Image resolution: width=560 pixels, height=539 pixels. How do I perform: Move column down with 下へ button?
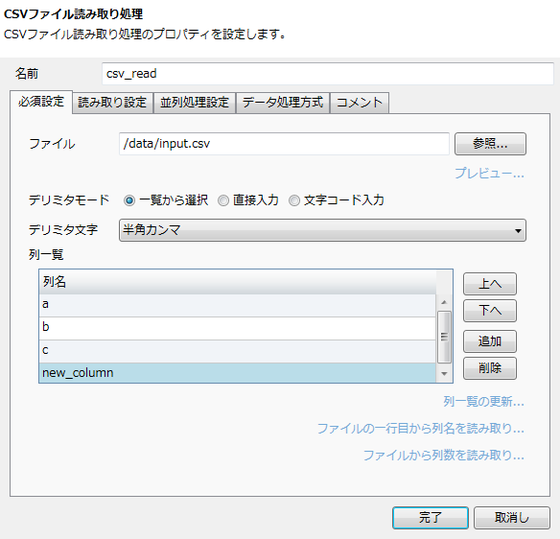tap(490, 310)
